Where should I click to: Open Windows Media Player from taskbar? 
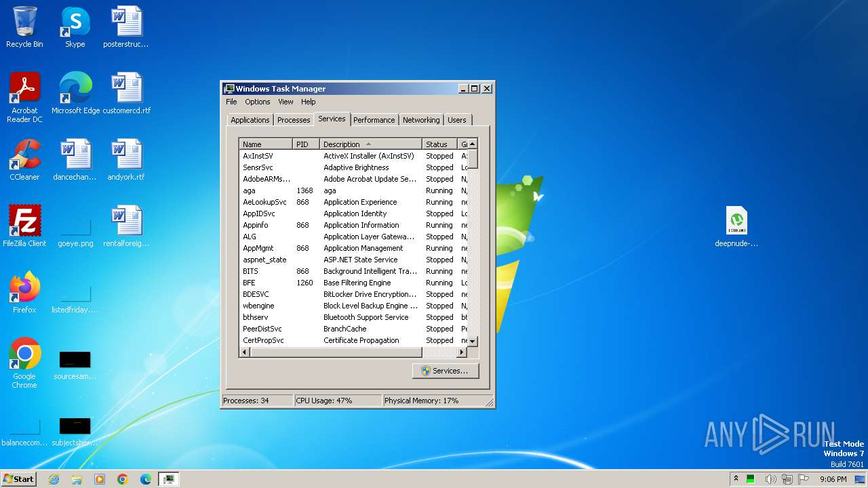pyautogui.click(x=100, y=479)
